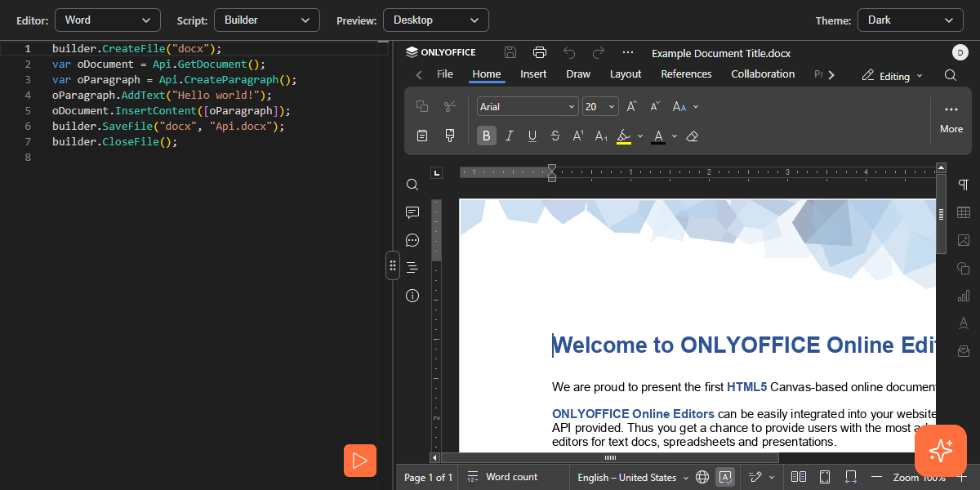Click the orange Run script play button
The width and height of the screenshot is (980, 490).
360,461
